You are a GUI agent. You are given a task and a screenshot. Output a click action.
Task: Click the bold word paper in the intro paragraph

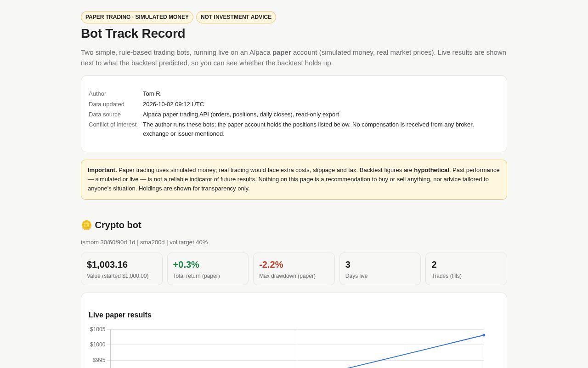coord(282,52)
